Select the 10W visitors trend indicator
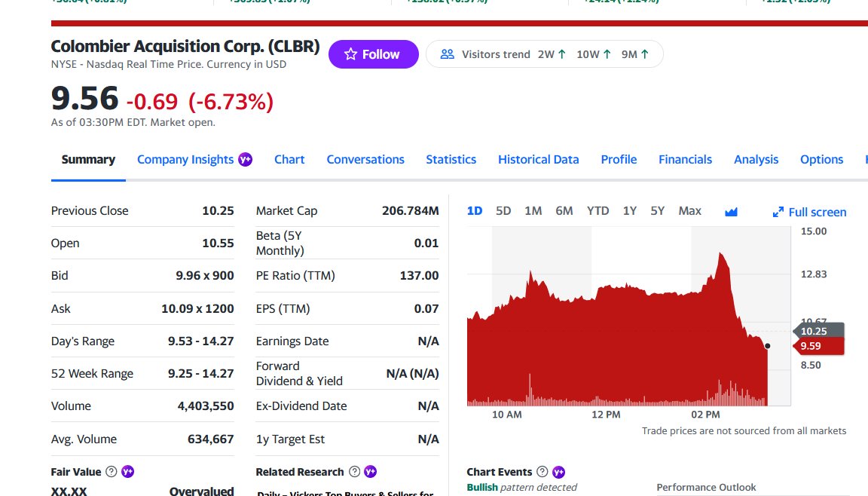This screenshot has height=496, width=868. (x=594, y=54)
